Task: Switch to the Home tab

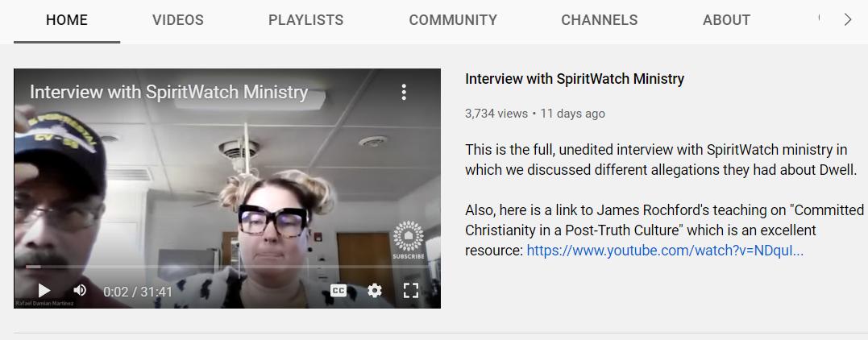Action: (x=67, y=20)
